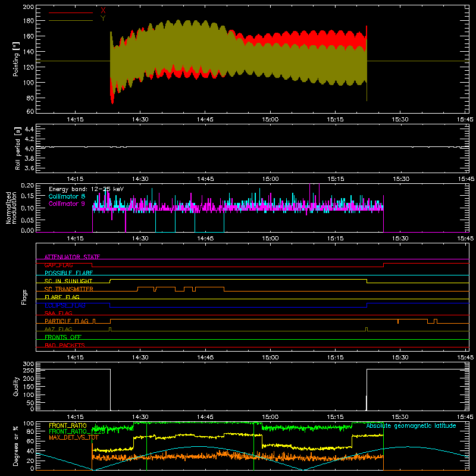The height and width of the screenshot is (476, 476).
Task: Click the SC_IN_SUNLIGHT label
Action: [68, 281]
